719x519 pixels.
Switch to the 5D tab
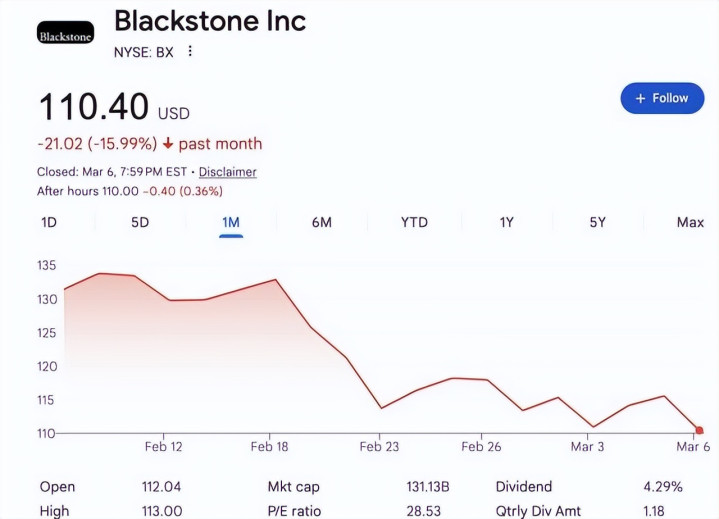[140, 222]
